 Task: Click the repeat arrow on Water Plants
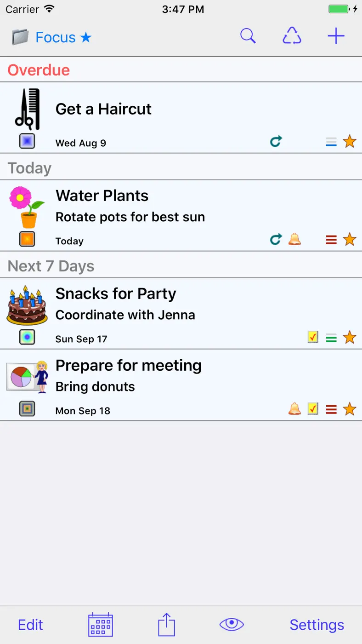click(276, 239)
